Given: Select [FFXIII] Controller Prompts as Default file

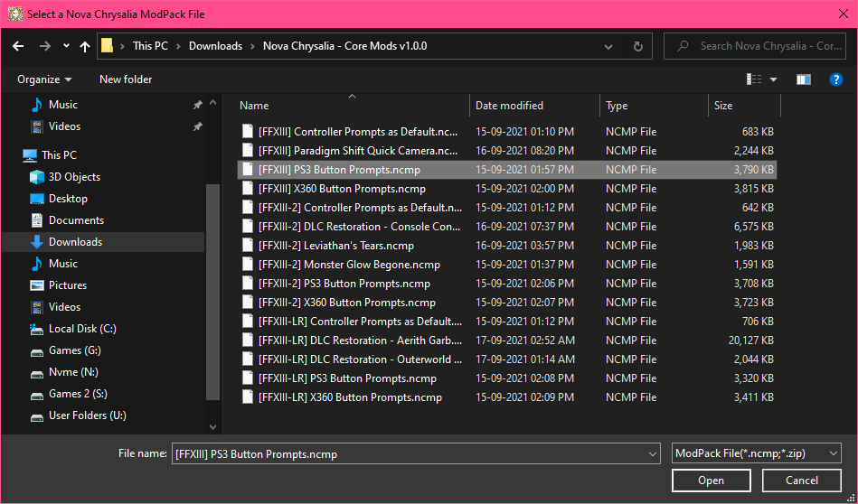Looking at the screenshot, I should 507,132.
